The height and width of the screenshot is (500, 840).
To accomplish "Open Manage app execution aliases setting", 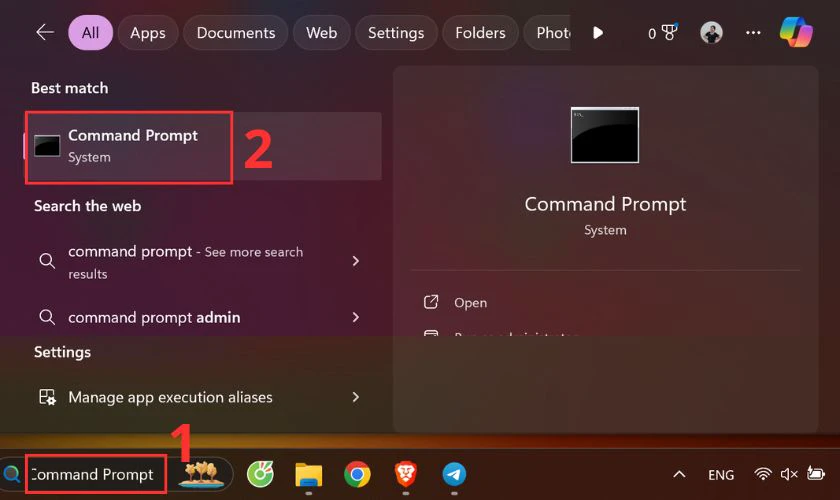I will pos(170,397).
